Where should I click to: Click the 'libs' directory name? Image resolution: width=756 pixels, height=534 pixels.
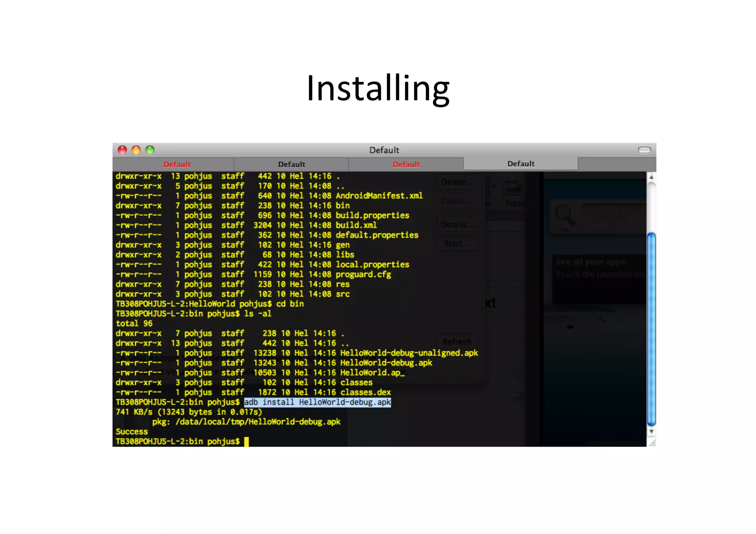point(345,255)
